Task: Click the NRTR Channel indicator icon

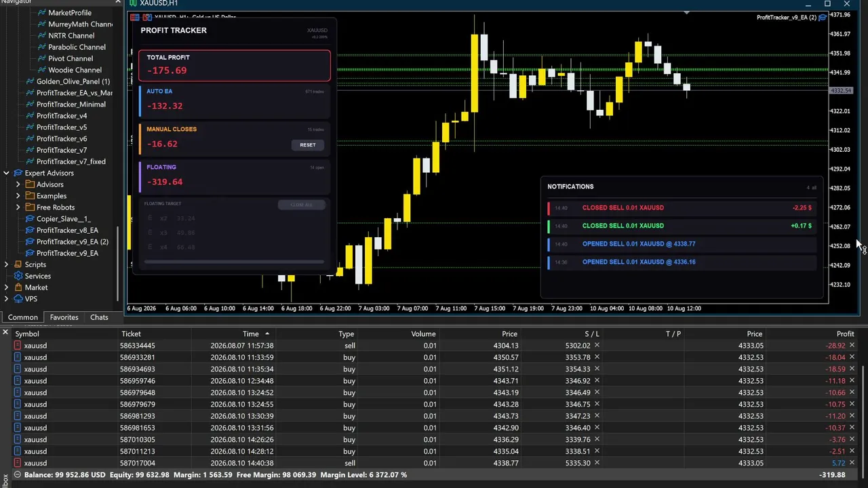Action: (x=41, y=36)
